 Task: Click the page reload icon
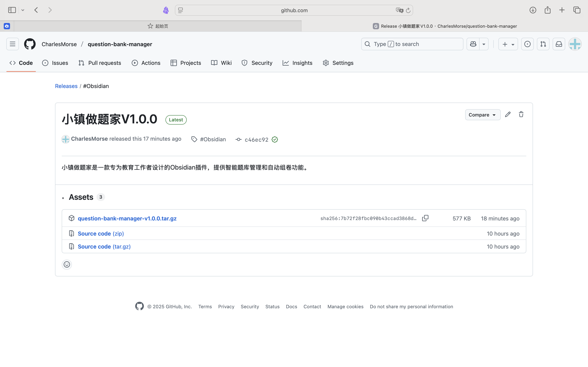pyautogui.click(x=408, y=10)
